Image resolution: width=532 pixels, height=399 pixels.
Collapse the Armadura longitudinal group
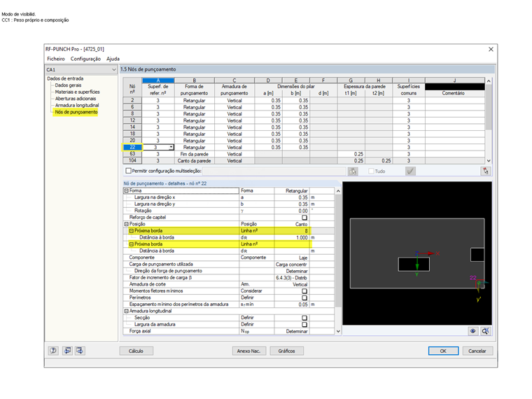pos(126,311)
